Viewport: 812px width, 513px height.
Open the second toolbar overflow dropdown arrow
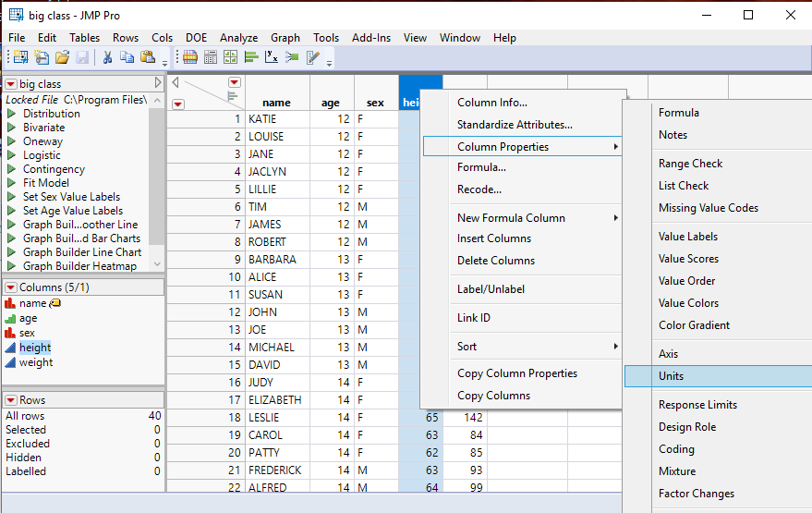click(329, 64)
